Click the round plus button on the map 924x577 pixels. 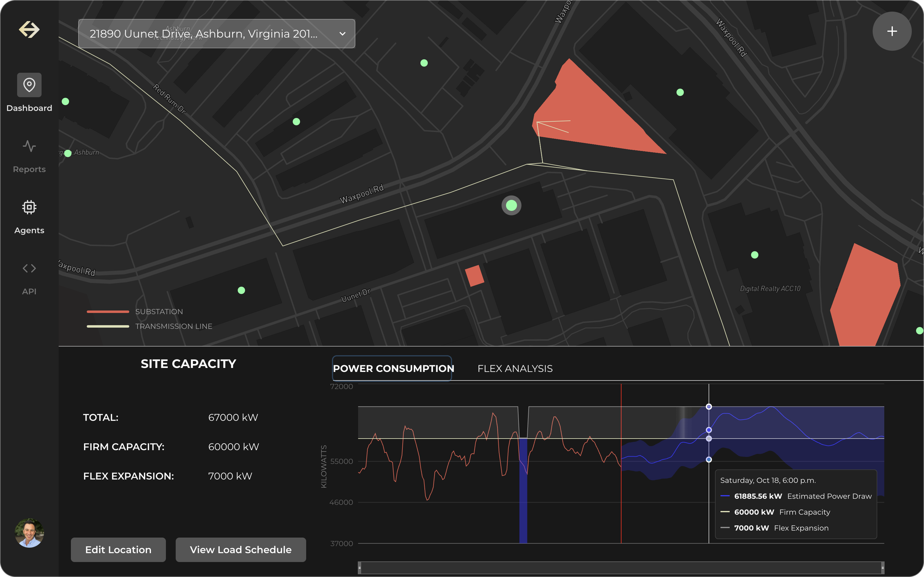892,31
